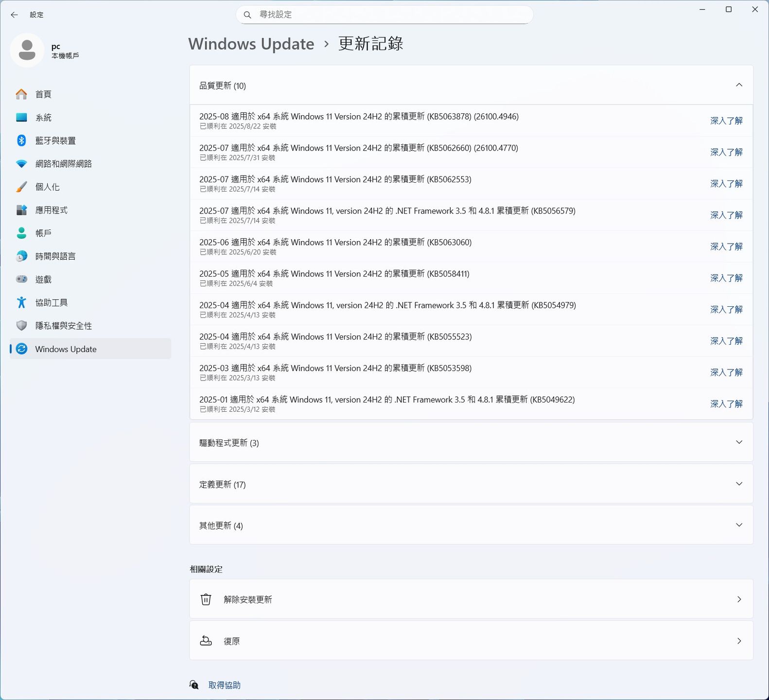Screen dimensions: 769x700
Task: Open 系統 settings in sidebar
Action: click(90, 117)
